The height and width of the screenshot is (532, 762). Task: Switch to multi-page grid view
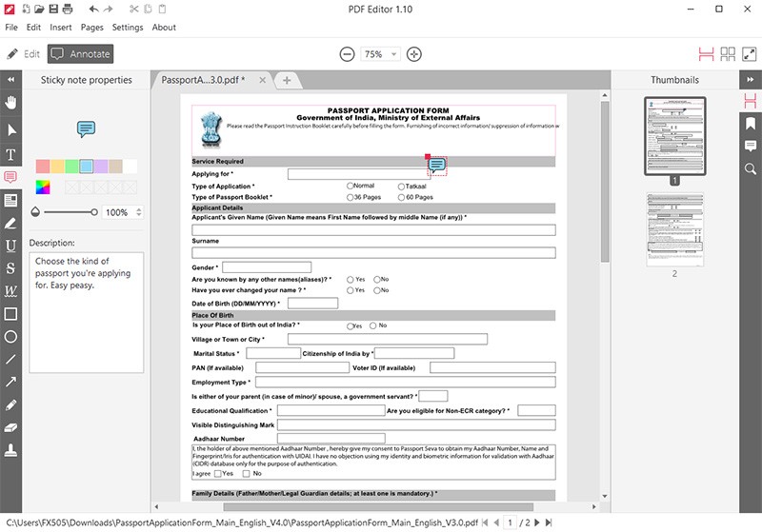click(x=728, y=54)
